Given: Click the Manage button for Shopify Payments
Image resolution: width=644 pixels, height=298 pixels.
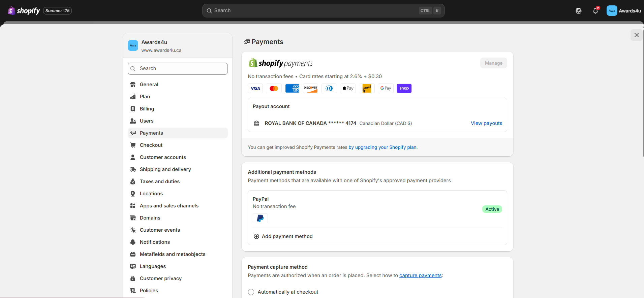Looking at the screenshot, I should pos(493,63).
